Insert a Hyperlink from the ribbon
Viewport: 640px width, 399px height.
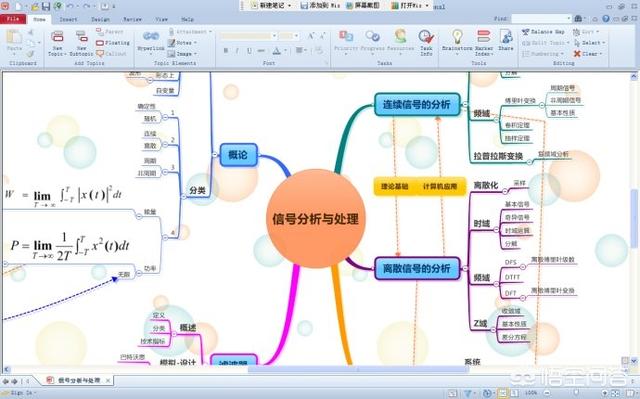[x=151, y=37]
